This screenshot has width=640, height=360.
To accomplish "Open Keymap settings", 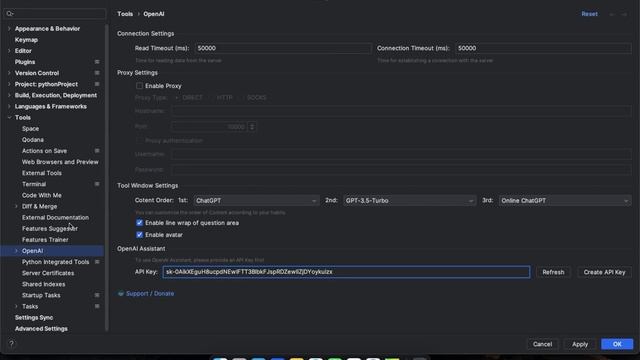I will pyautogui.click(x=26, y=40).
